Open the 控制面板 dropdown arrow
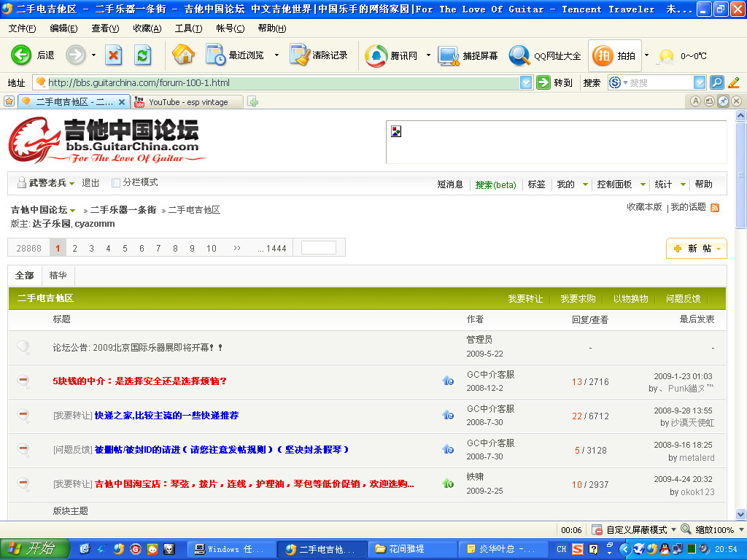Viewport: 747px width, 560px height. point(643,185)
